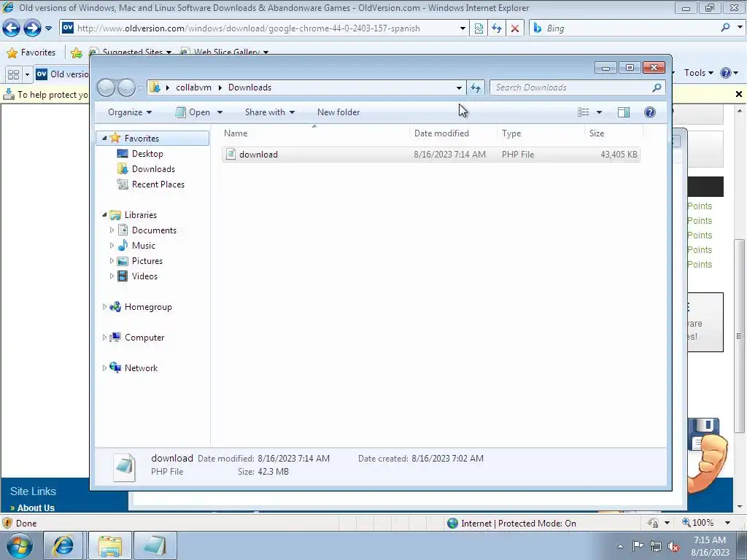Open the Windows Start menu
Screen dimensions: 747x560
click(x=19, y=546)
